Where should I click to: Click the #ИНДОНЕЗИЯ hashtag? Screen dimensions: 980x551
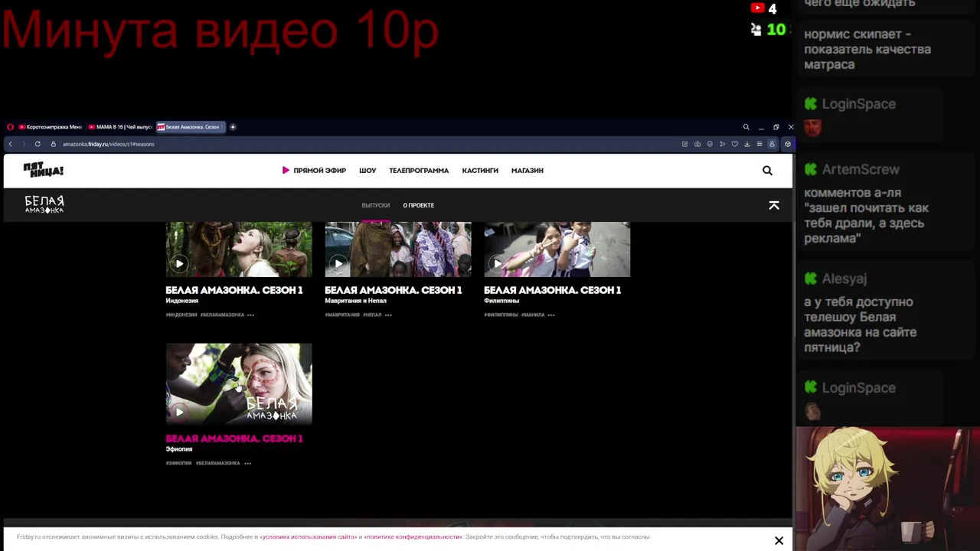click(x=181, y=315)
